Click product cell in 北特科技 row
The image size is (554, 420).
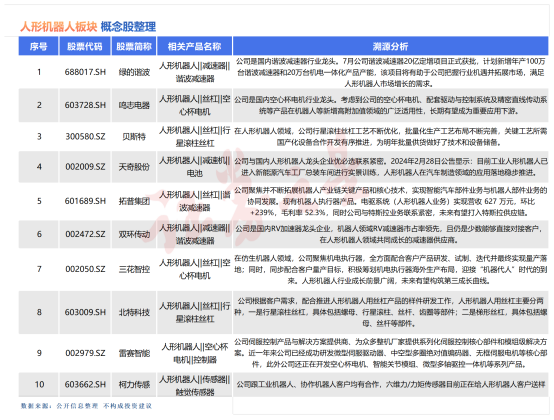[x=195, y=312]
